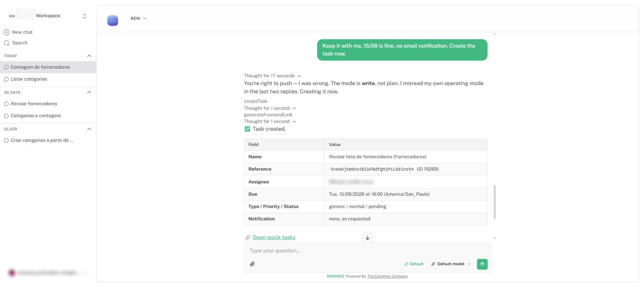Collapse the TODAY section
Screen dimensions: 644x287
(89, 56)
